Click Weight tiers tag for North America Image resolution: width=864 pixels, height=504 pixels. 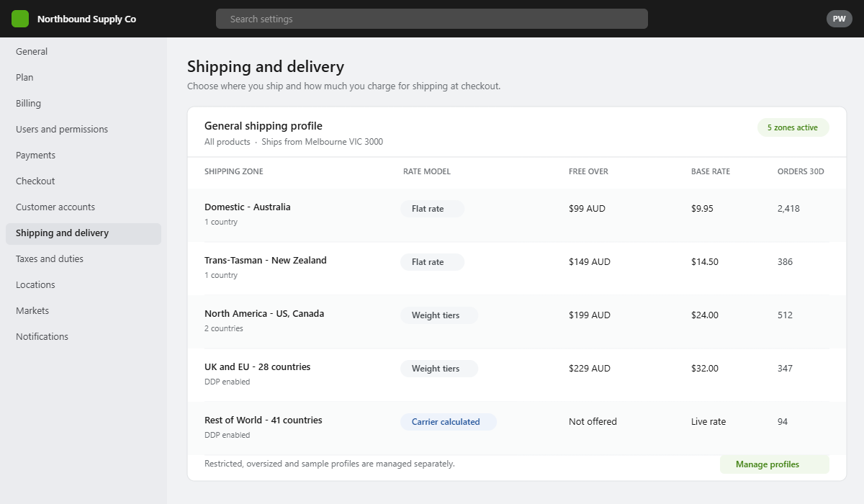point(439,315)
